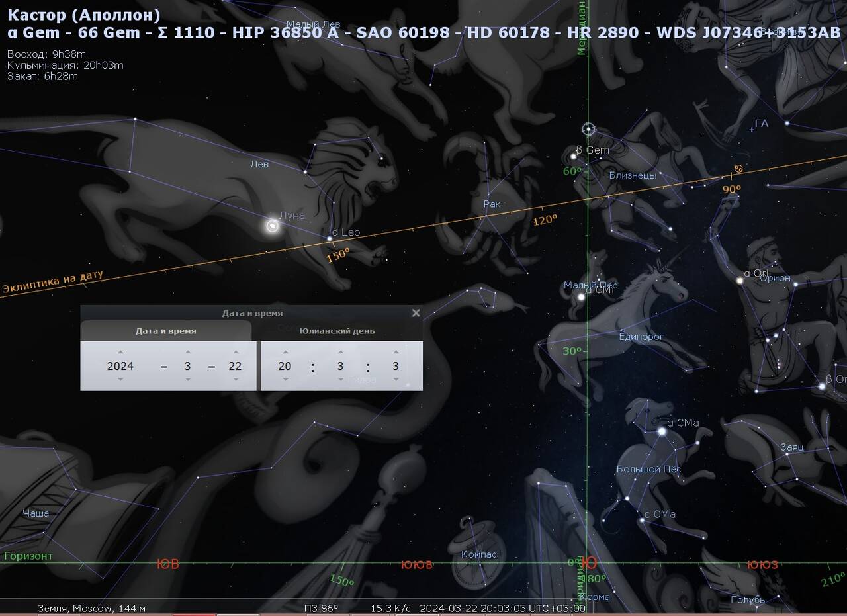Decrease the minutes value with down arrow
847x616 pixels.
340,379
